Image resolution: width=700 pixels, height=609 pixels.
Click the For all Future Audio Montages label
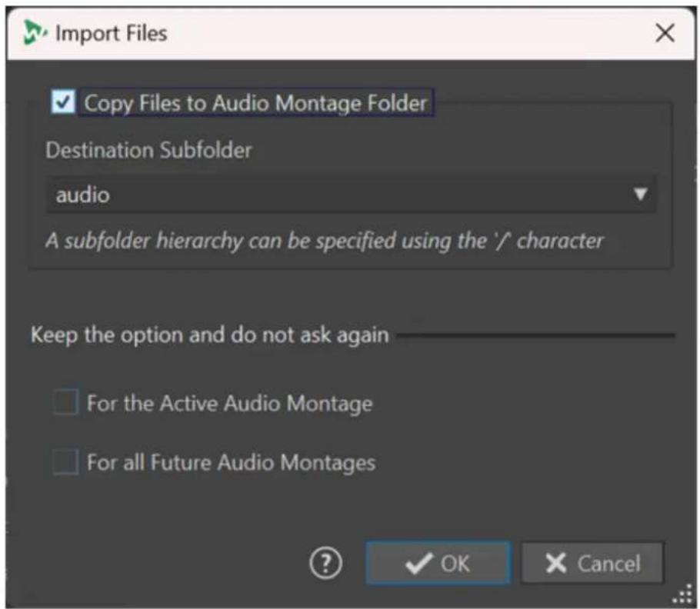232,463
